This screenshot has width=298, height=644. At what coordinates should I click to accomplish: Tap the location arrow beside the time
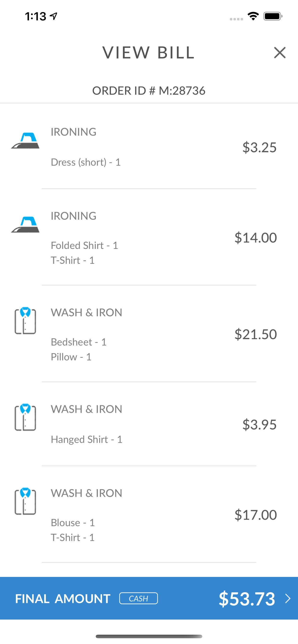[x=54, y=16]
